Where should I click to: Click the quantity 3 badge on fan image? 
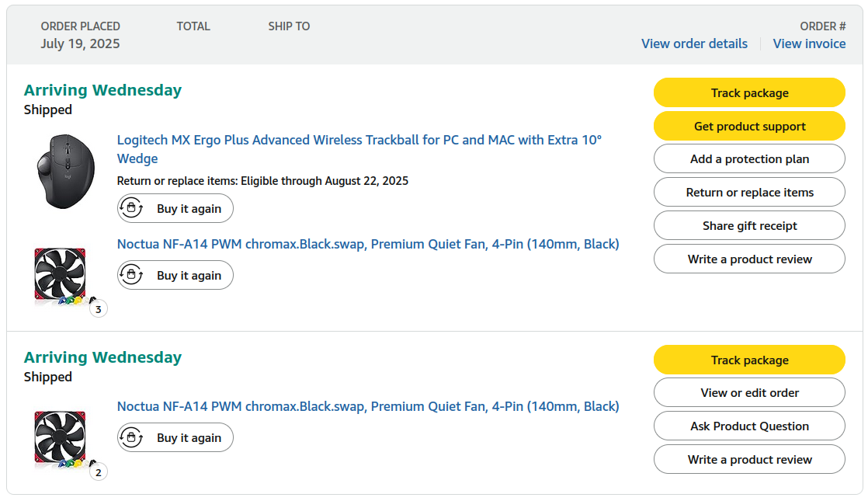coord(99,309)
